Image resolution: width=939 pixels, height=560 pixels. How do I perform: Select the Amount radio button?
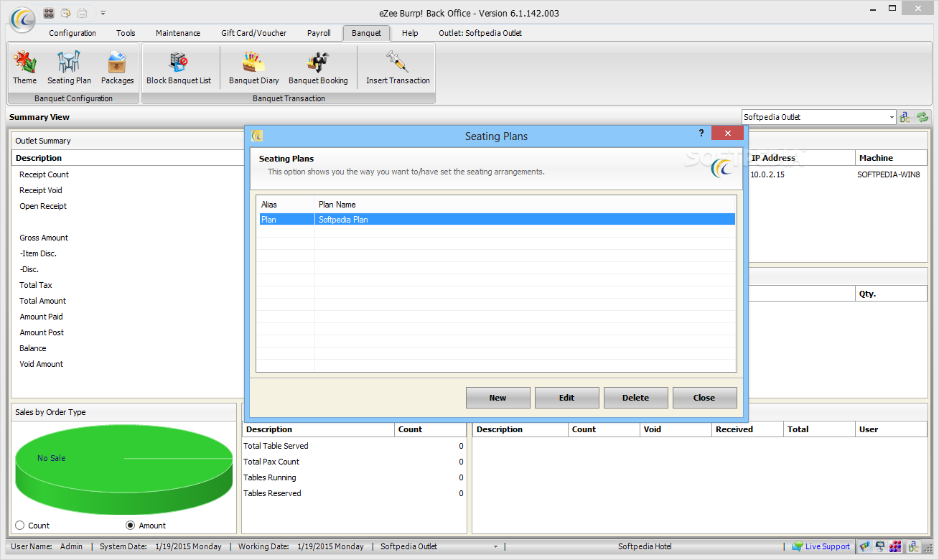pos(130,526)
